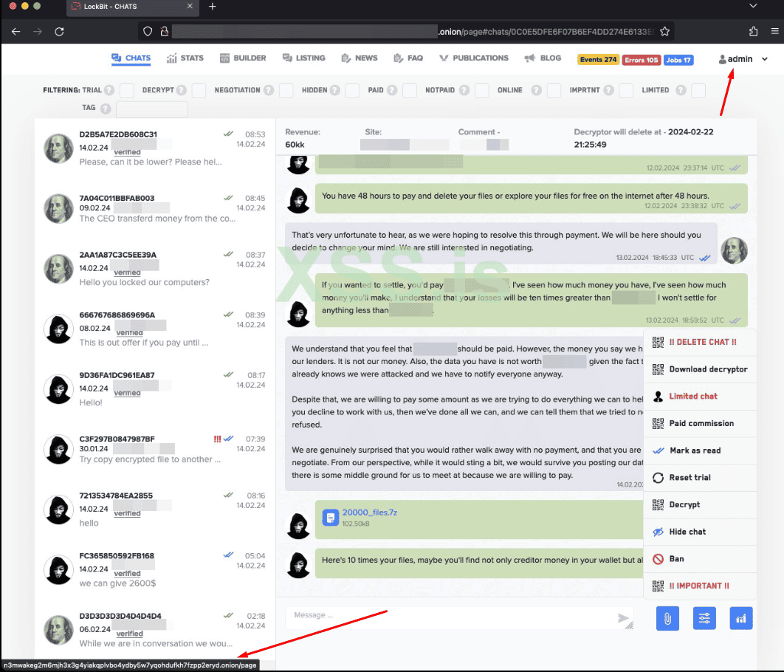Open the BLOG tab
The width and height of the screenshot is (784, 672).
(543, 58)
